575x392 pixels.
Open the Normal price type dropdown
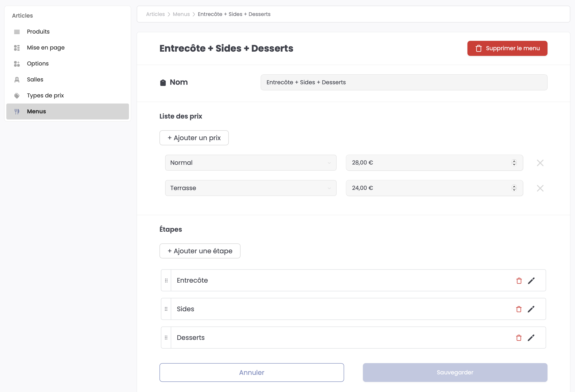tap(250, 163)
